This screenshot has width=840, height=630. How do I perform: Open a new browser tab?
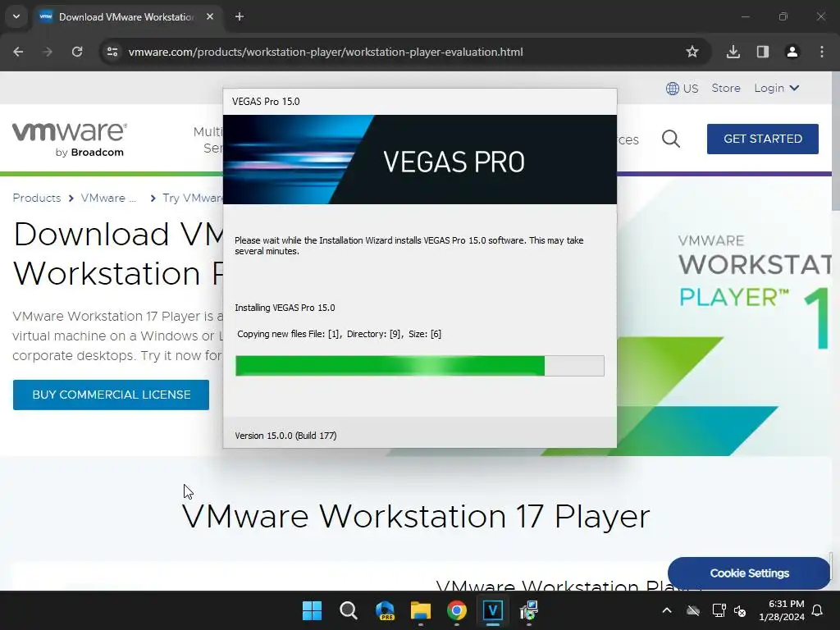240,16
